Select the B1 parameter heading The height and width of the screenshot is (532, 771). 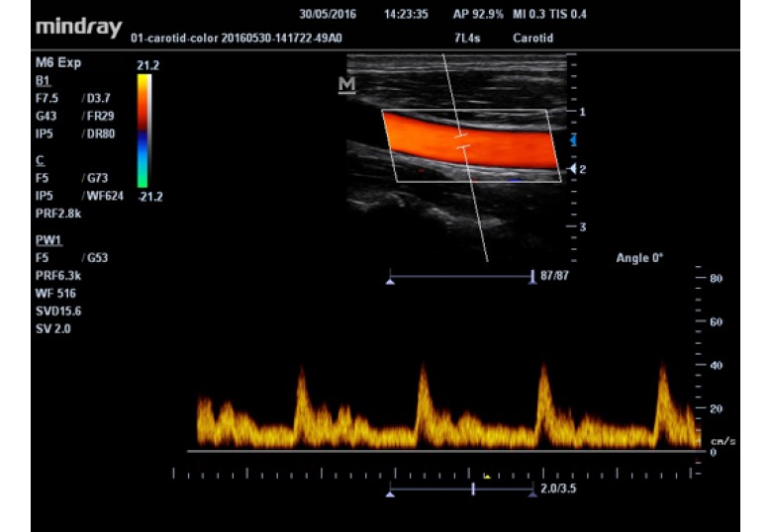[x=43, y=81]
